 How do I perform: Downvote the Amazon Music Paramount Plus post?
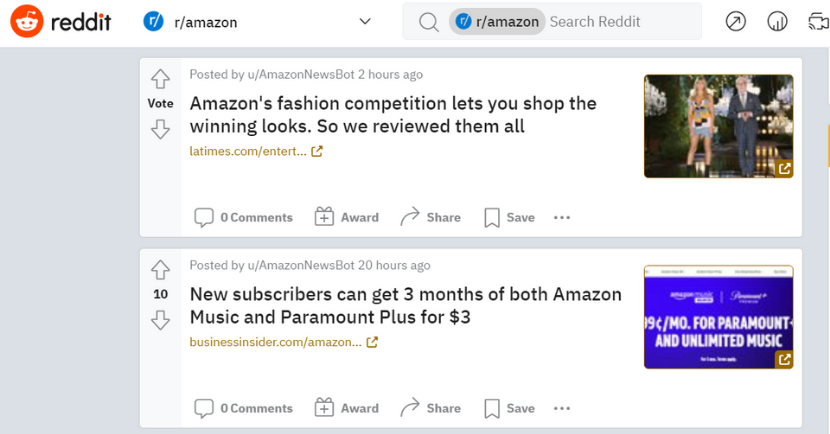[x=160, y=320]
